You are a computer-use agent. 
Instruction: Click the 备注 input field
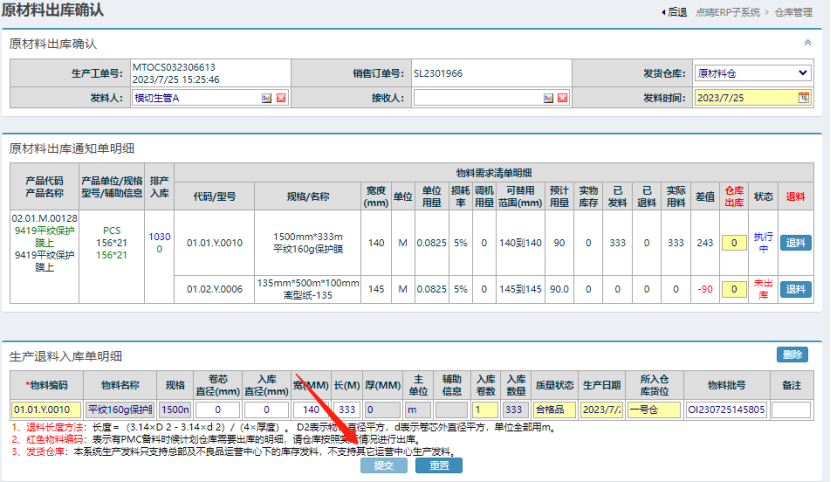click(x=790, y=409)
